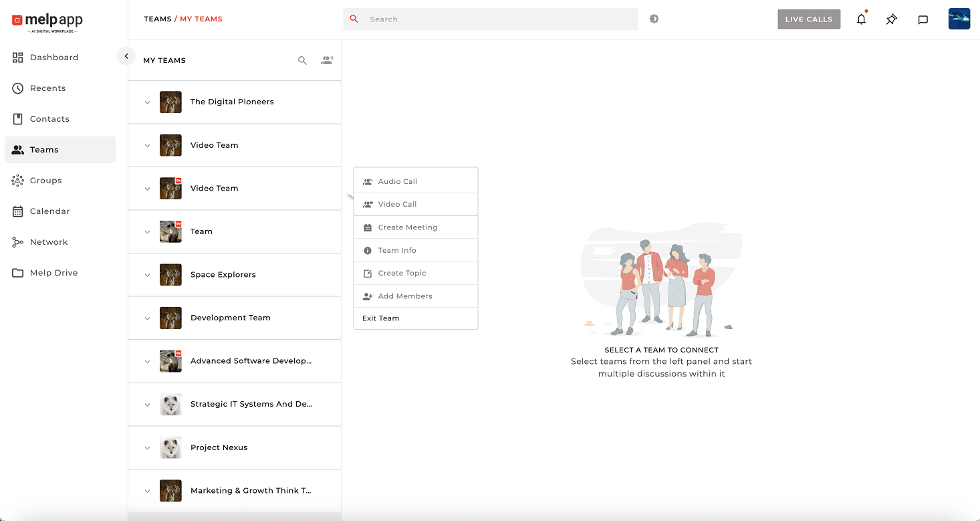The image size is (980, 521).
Task: Click the TEAMS breadcrumb link
Action: point(158,19)
